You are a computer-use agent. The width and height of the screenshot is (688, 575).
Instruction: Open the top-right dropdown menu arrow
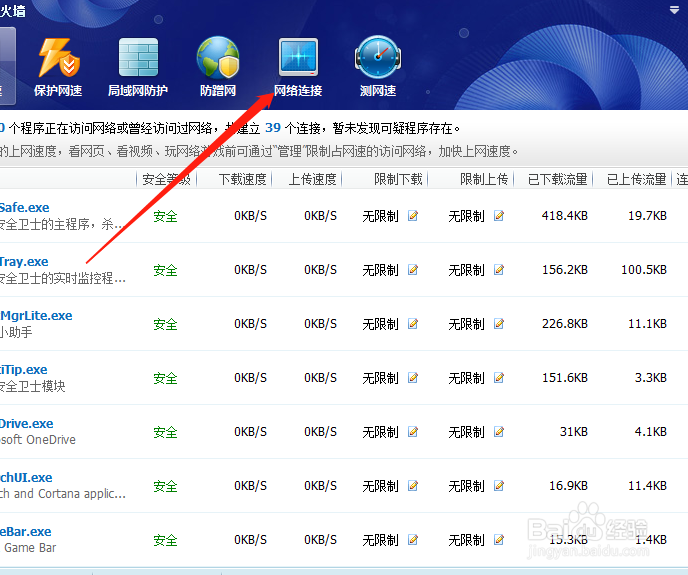[x=674, y=10]
